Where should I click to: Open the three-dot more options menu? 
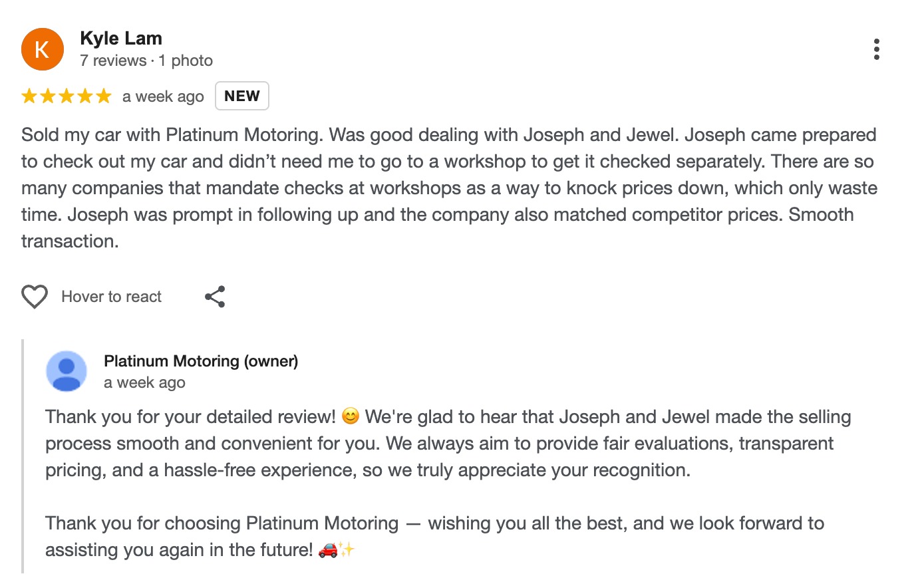pyautogui.click(x=876, y=49)
